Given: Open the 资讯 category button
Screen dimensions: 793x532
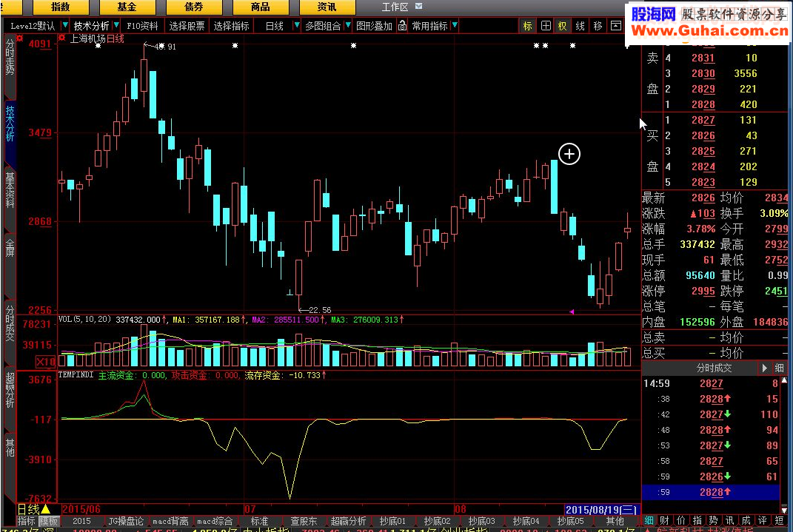Looking at the screenshot, I should [x=327, y=7].
